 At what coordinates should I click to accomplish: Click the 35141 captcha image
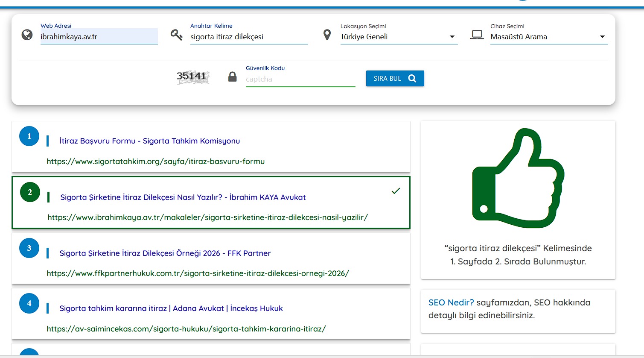coord(192,77)
